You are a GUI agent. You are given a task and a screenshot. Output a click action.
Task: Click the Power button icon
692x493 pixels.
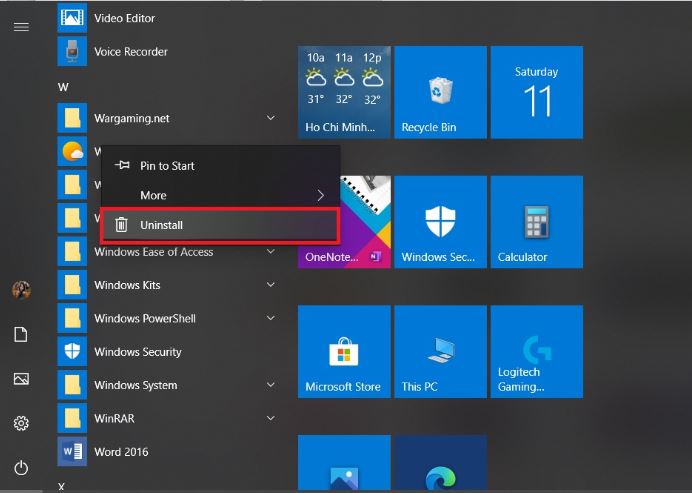click(21, 468)
